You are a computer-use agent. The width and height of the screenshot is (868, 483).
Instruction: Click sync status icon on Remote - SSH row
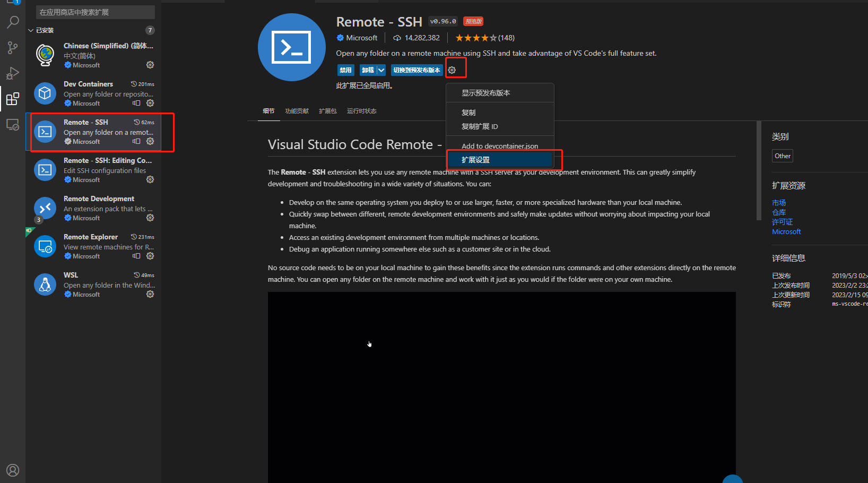click(x=136, y=141)
